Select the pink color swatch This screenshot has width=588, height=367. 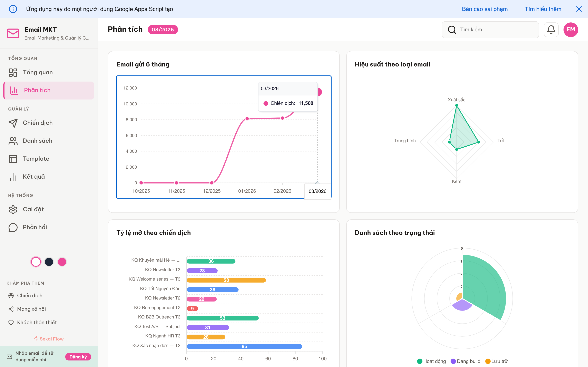tap(62, 262)
